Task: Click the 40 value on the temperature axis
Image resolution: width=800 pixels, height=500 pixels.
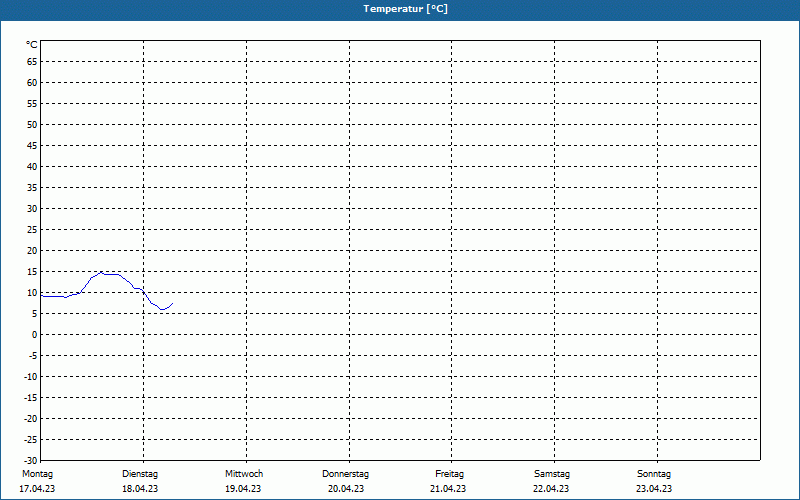Action: click(x=32, y=167)
